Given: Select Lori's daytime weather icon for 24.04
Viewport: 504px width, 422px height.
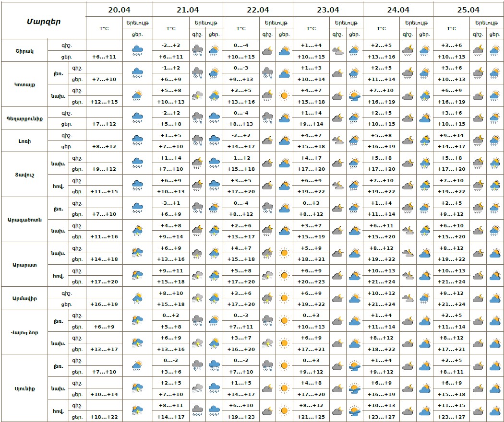Looking at the screenshot, I should [424, 141].
